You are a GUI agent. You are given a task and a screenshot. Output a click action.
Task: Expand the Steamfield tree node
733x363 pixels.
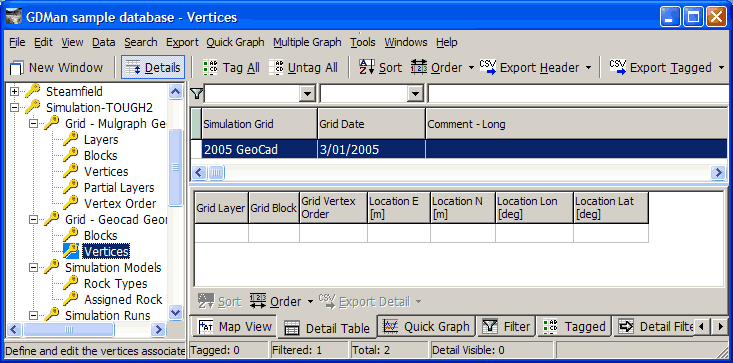(14, 92)
